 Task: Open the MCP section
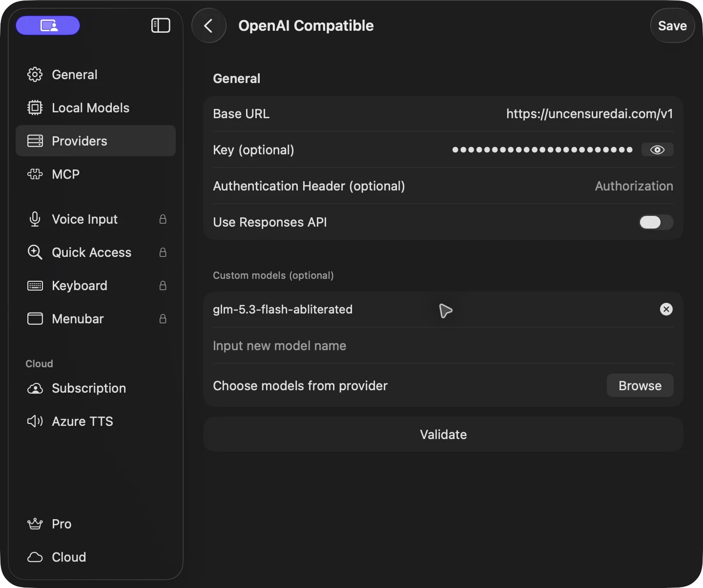96,174
